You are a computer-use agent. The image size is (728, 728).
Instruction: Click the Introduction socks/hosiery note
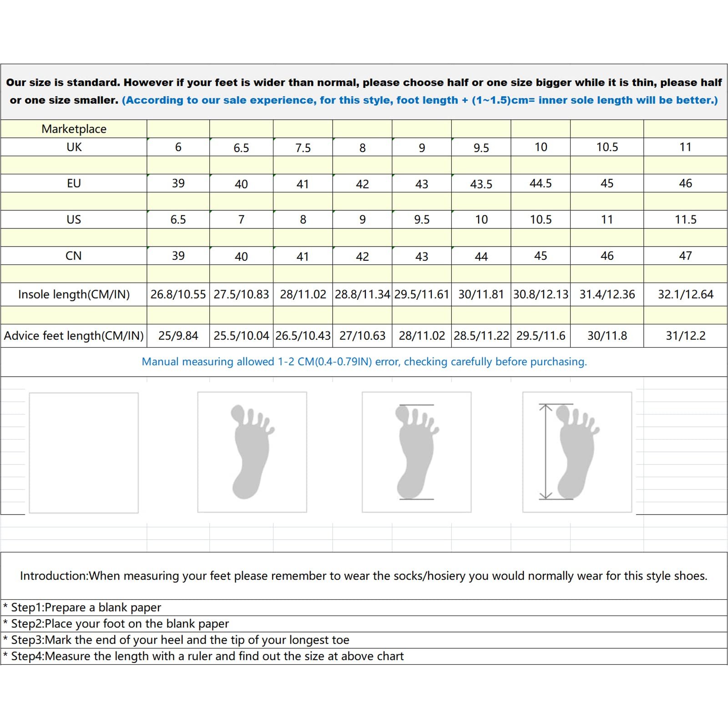[x=364, y=576]
